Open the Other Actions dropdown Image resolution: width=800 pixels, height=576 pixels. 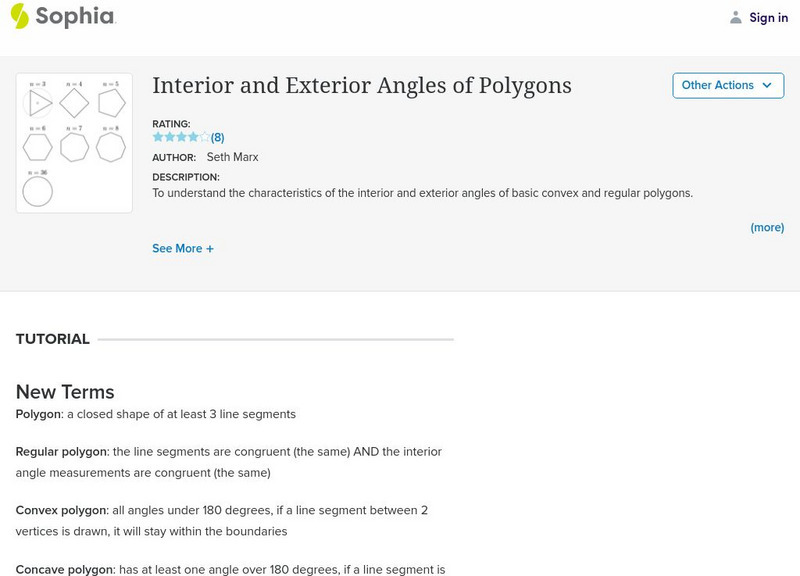727,86
